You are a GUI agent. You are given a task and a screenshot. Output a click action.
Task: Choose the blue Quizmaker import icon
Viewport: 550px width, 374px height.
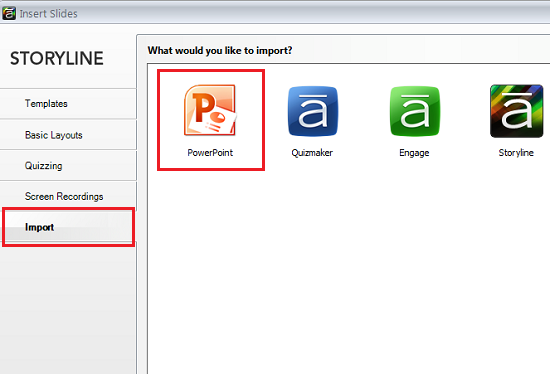[x=313, y=111]
